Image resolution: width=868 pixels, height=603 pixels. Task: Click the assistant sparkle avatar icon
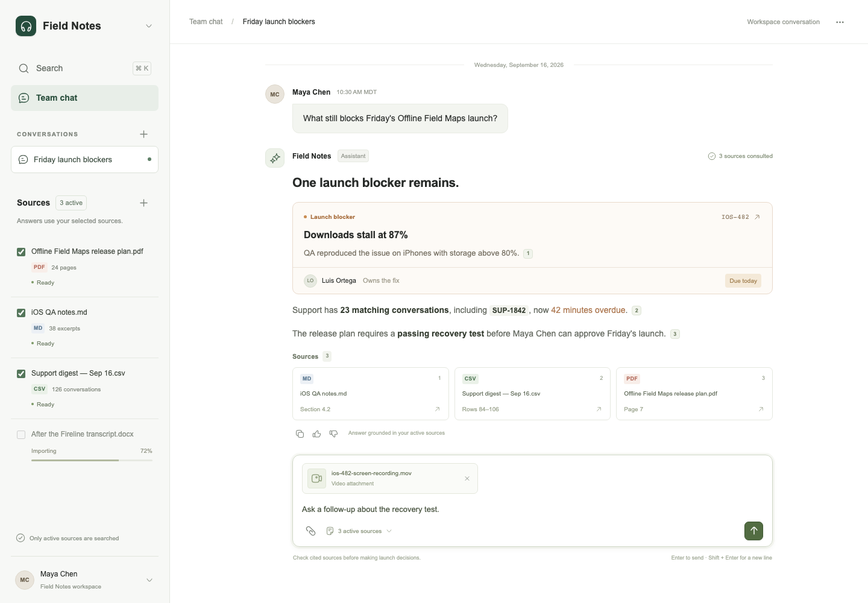(x=275, y=158)
